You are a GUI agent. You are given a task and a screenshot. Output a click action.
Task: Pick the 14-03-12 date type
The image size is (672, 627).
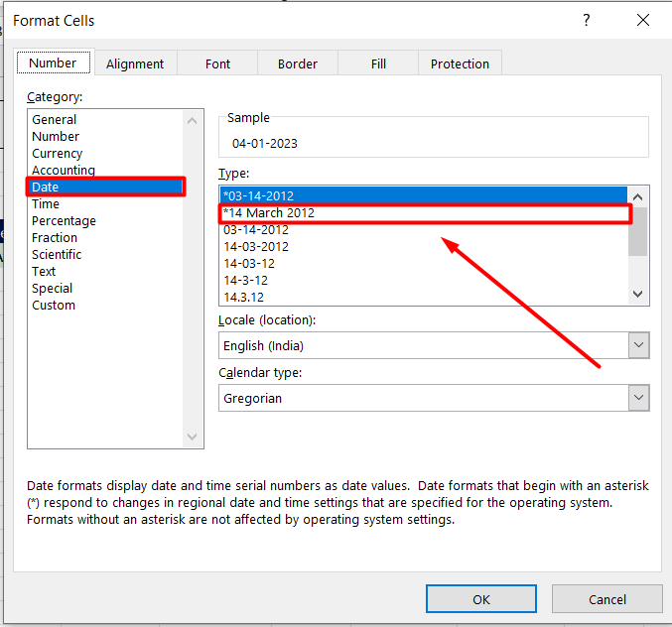coord(424,263)
